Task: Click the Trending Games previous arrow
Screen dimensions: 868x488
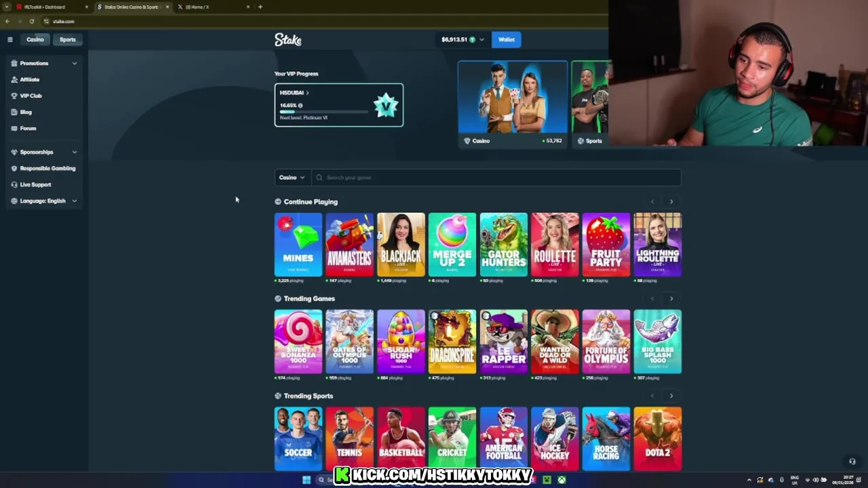Action: 652,298
